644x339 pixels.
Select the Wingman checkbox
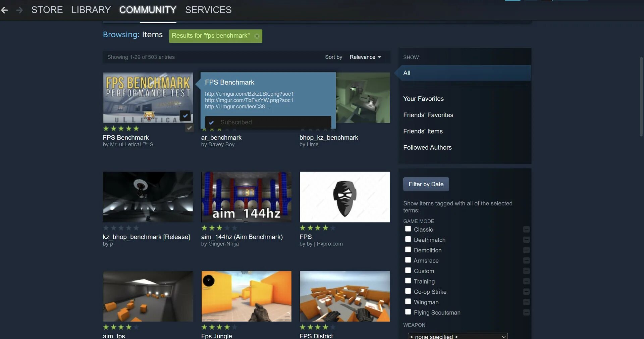pyautogui.click(x=408, y=301)
